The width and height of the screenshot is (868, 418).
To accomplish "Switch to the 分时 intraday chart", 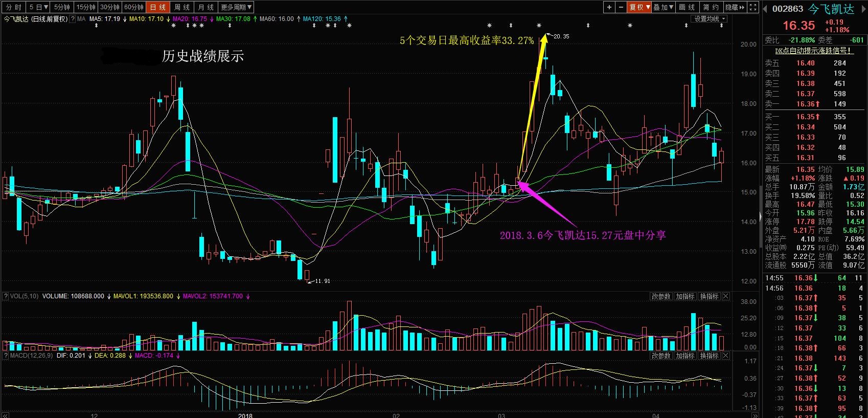I will (14, 7).
